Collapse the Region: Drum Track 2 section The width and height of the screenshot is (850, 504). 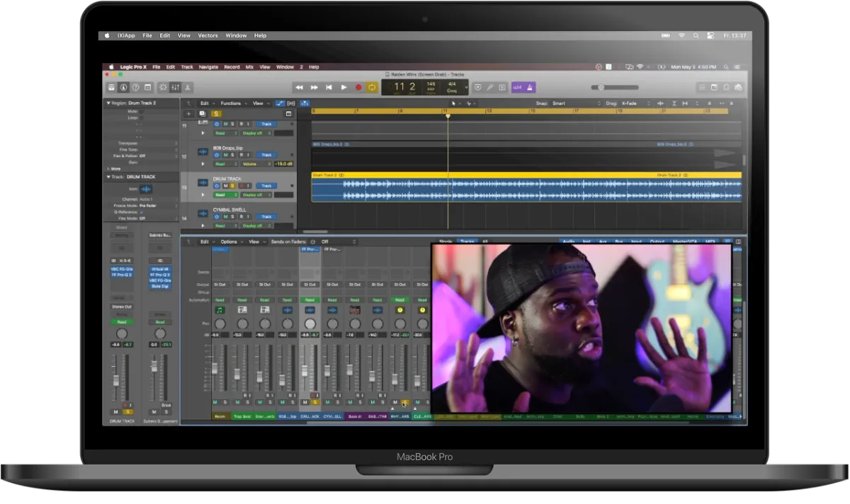(x=108, y=103)
